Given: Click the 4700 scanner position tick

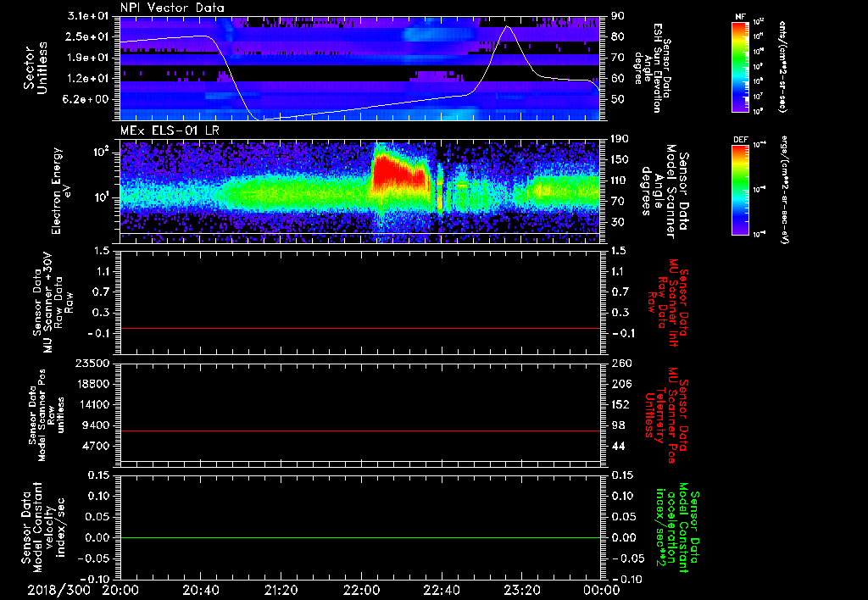Looking at the screenshot, I should coord(96,446).
